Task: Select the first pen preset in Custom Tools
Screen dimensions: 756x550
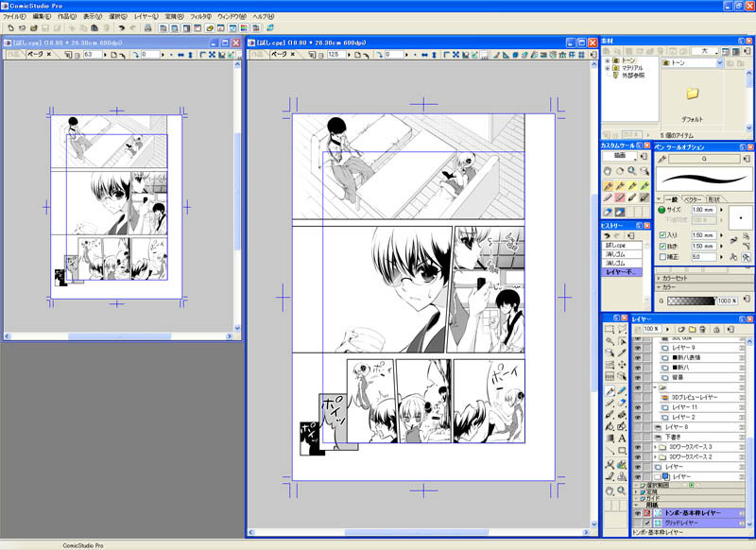Action: point(608,185)
